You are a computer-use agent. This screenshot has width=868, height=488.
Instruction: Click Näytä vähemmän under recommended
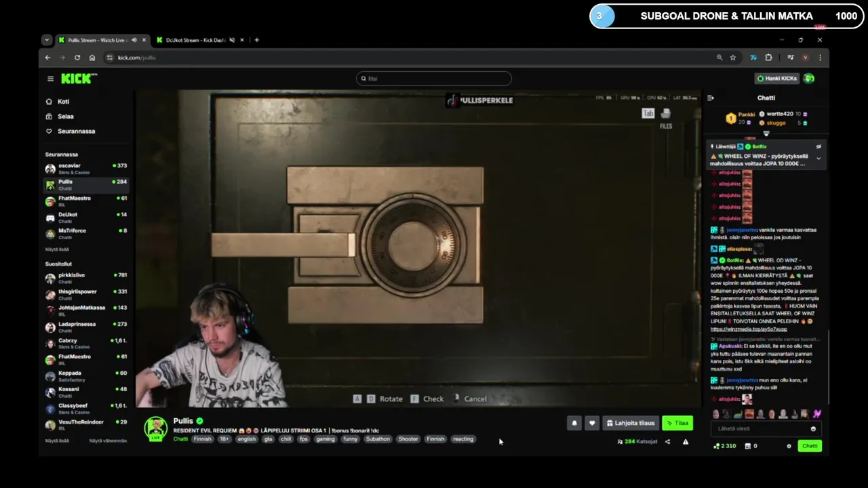(x=108, y=441)
